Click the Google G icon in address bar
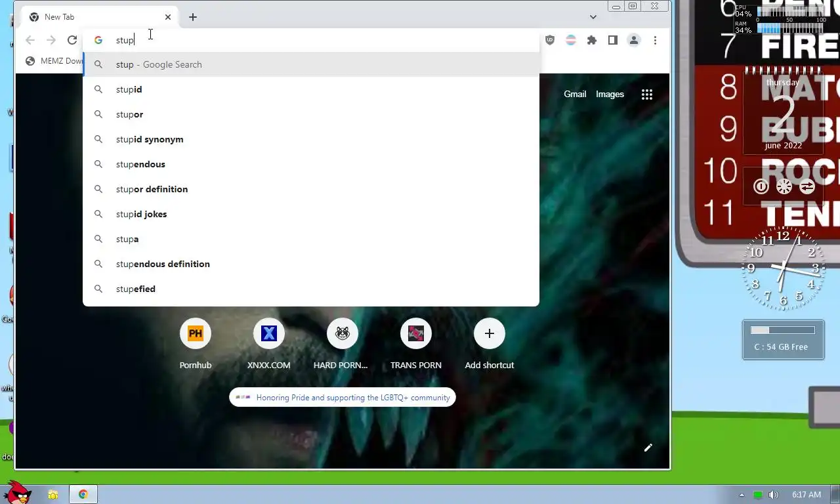This screenshot has height=504, width=840. [98, 40]
